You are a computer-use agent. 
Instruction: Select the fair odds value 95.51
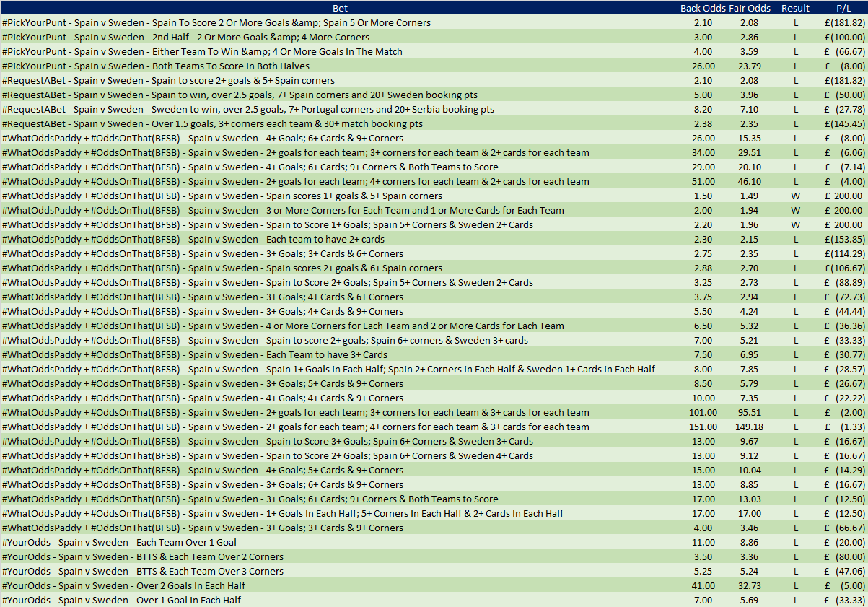(750, 412)
